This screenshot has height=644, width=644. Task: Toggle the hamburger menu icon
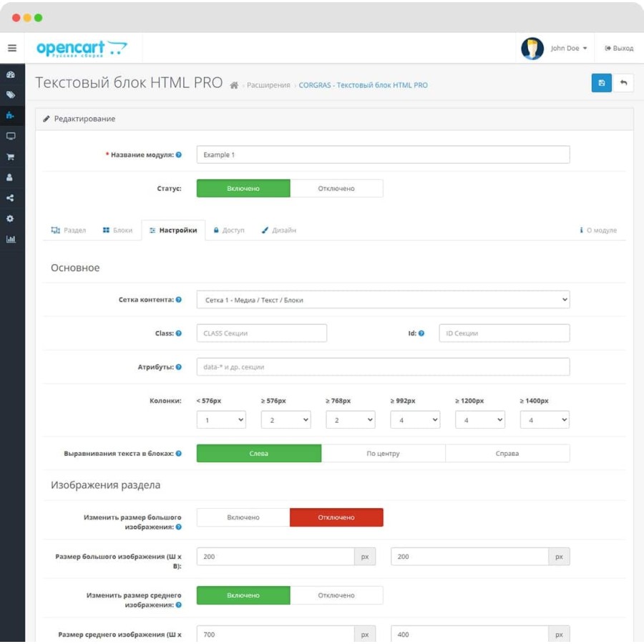[12, 48]
